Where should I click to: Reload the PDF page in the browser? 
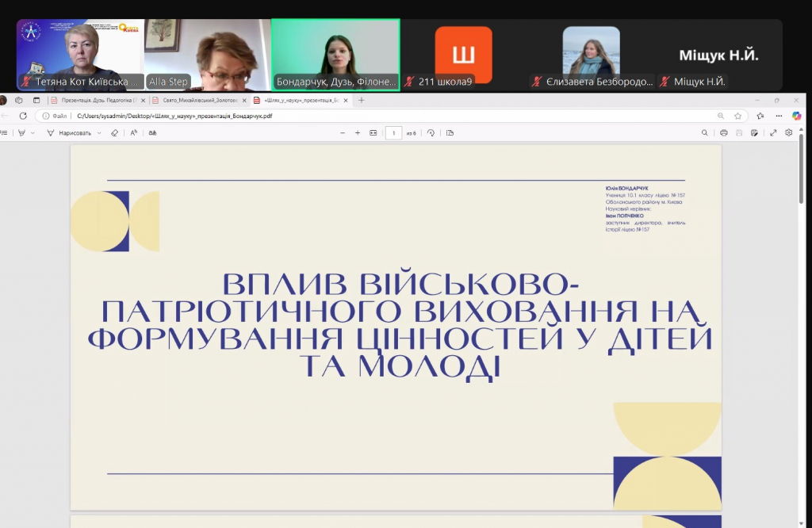(23, 116)
